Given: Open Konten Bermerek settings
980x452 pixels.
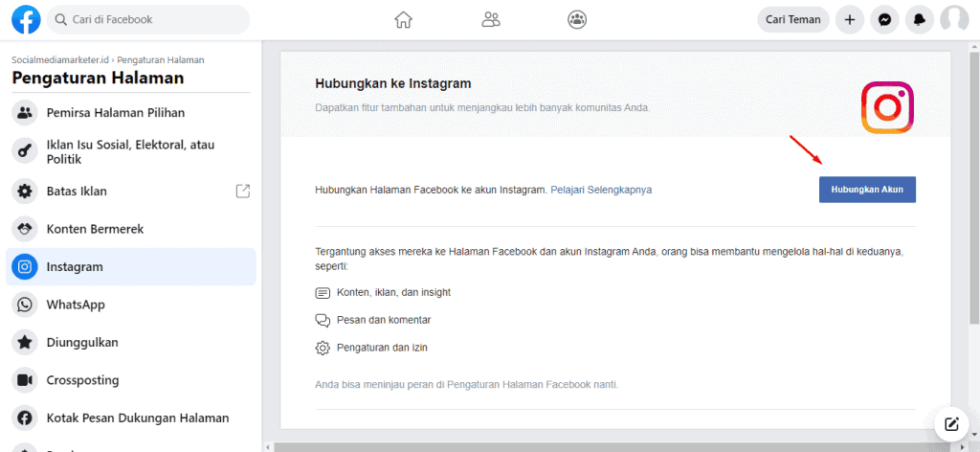Looking at the screenshot, I should (x=130, y=229).
